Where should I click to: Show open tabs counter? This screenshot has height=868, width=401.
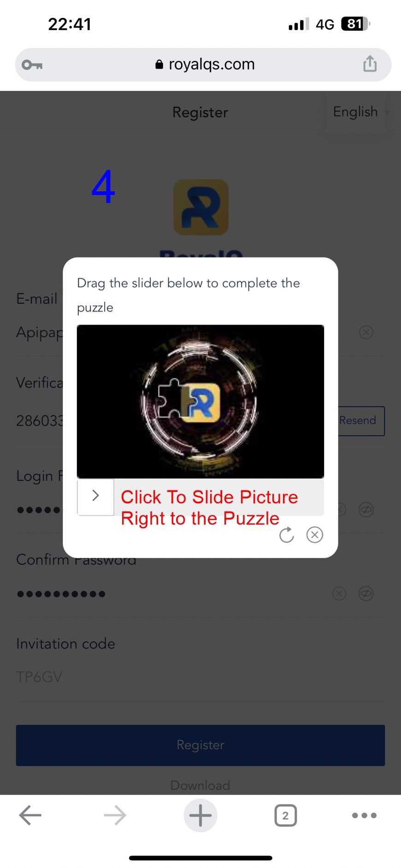(x=285, y=815)
